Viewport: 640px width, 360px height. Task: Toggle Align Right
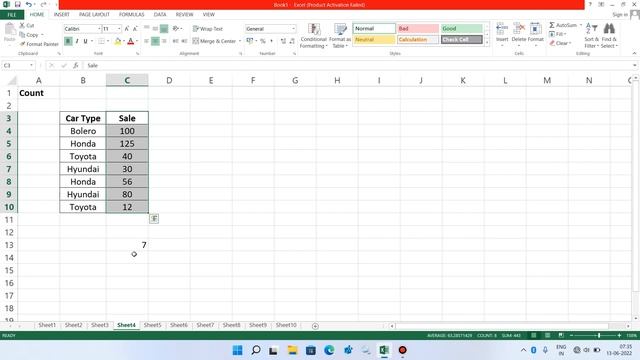[164, 41]
